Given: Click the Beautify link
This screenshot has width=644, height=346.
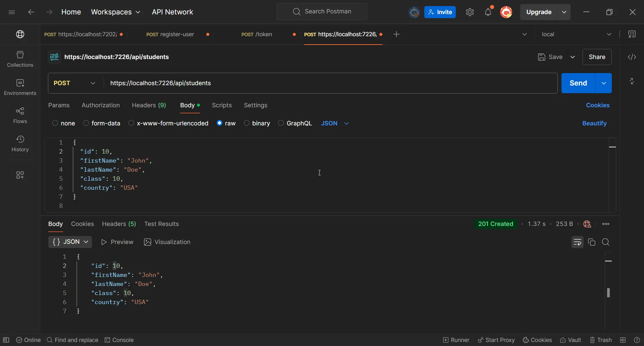Looking at the screenshot, I should coord(594,123).
